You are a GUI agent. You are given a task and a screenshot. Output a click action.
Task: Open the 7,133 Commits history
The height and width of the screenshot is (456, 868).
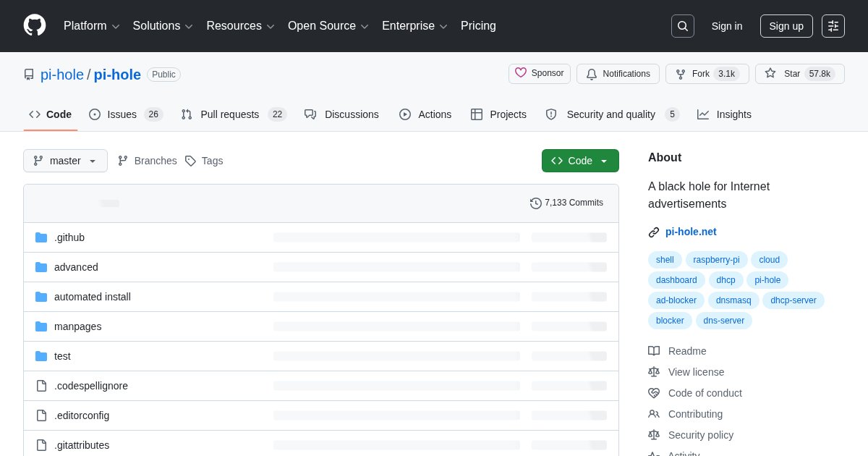click(566, 203)
